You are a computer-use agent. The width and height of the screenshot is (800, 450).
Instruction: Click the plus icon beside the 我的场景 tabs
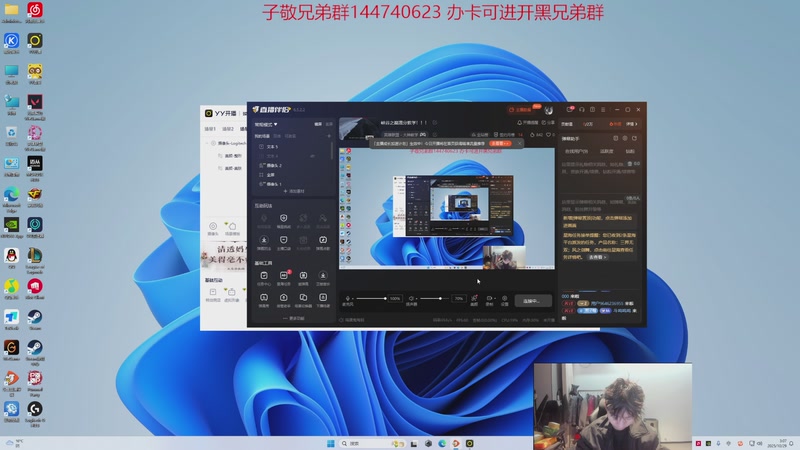[329, 136]
